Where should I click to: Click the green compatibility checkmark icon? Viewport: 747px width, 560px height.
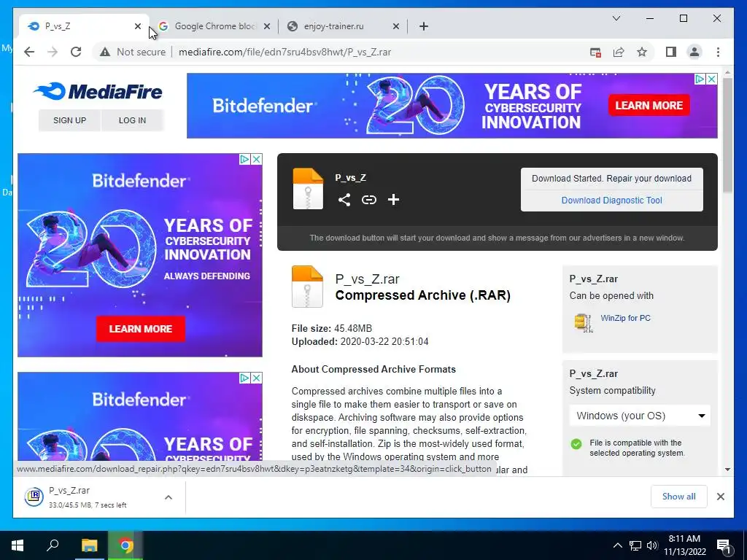(576, 444)
